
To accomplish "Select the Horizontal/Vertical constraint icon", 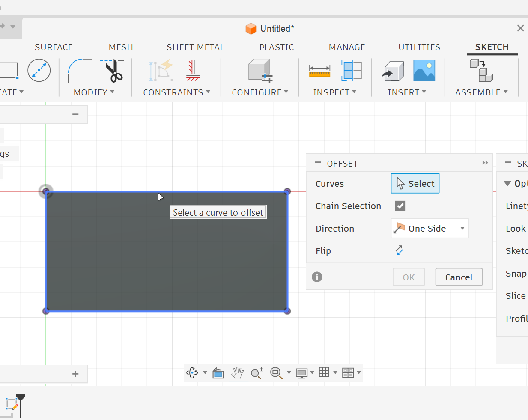I will point(193,70).
